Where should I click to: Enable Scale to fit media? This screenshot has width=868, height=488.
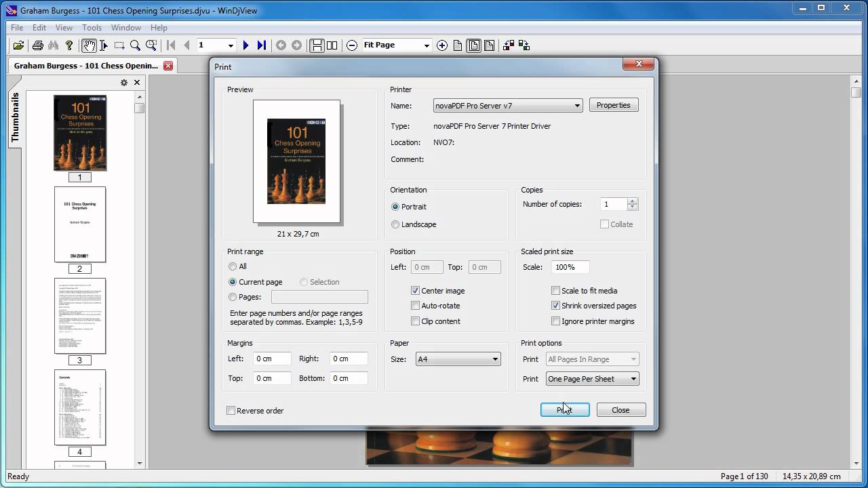(x=556, y=291)
